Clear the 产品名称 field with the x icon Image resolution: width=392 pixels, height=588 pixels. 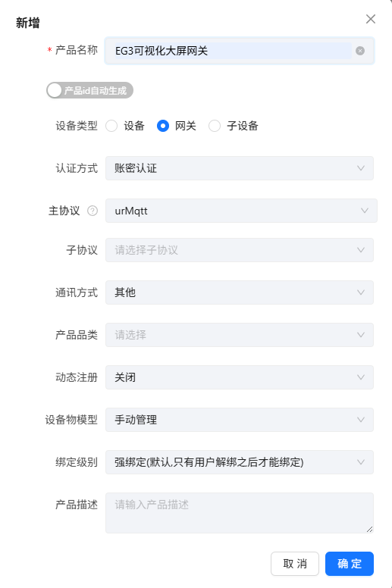tap(359, 51)
